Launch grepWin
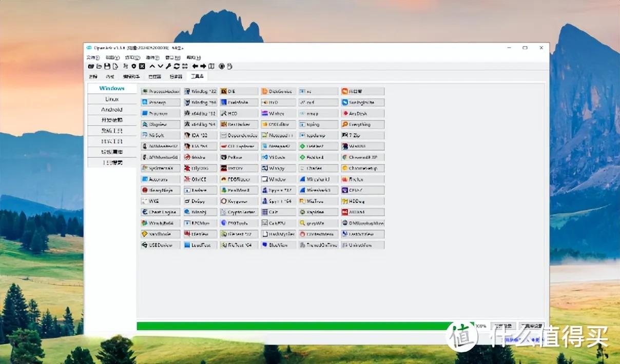The height and width of the screenshot is (364, 620). coord(318,223)
